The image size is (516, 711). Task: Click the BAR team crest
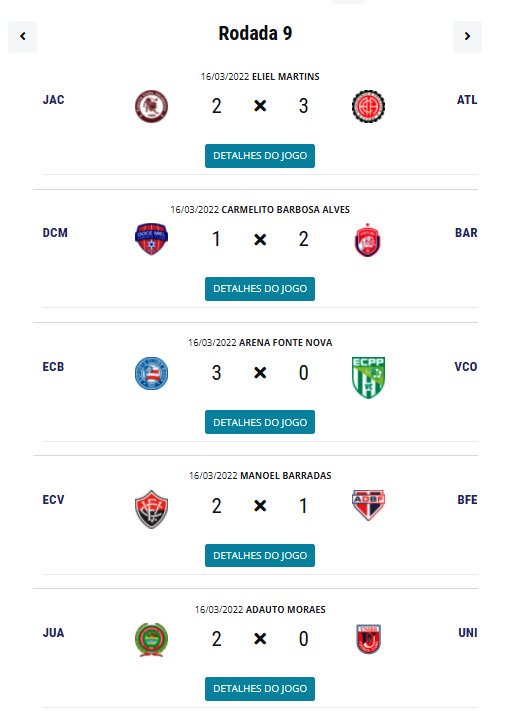[x=368, y=240]
